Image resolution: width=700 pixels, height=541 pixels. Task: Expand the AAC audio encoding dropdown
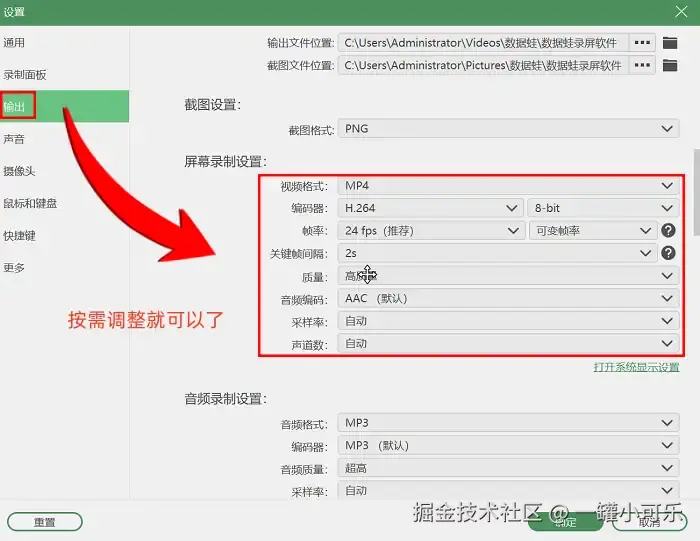(508, 298)
